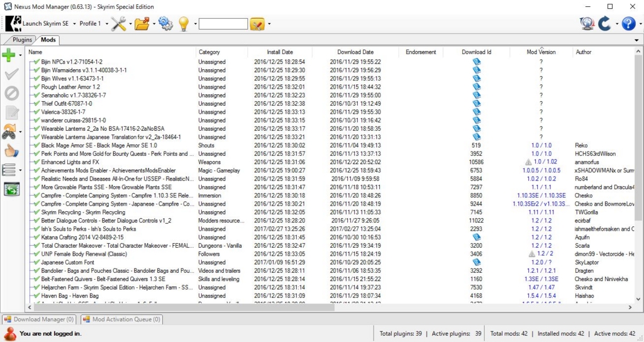The height and width of the screenshot is (342, 644).
Task: Click the deactivate mod circle-slash icon
Action: (x=11, y=93)
